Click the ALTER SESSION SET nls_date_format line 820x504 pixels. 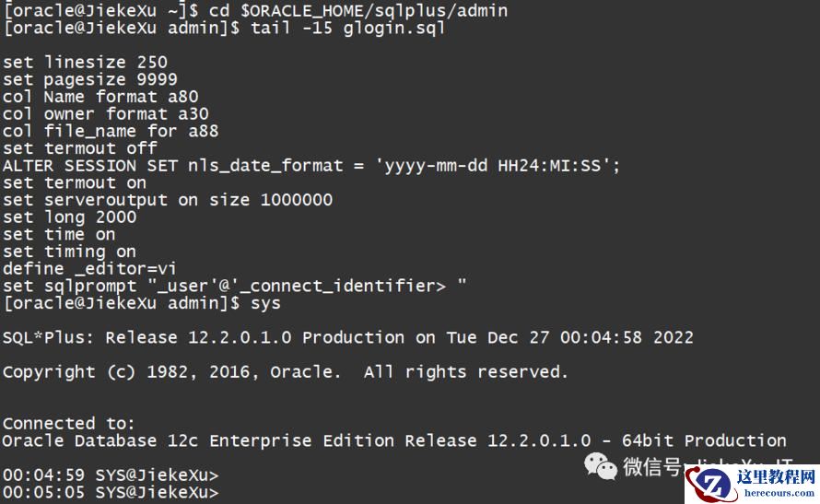(311, 166)
